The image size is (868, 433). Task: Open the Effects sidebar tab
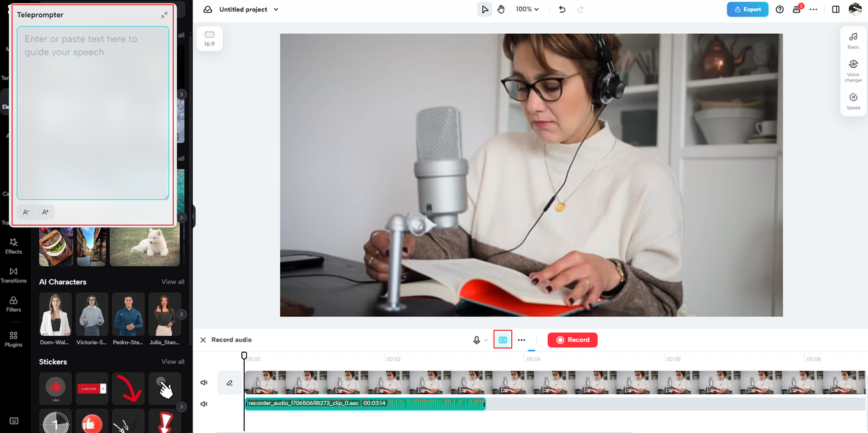[14, 246]
